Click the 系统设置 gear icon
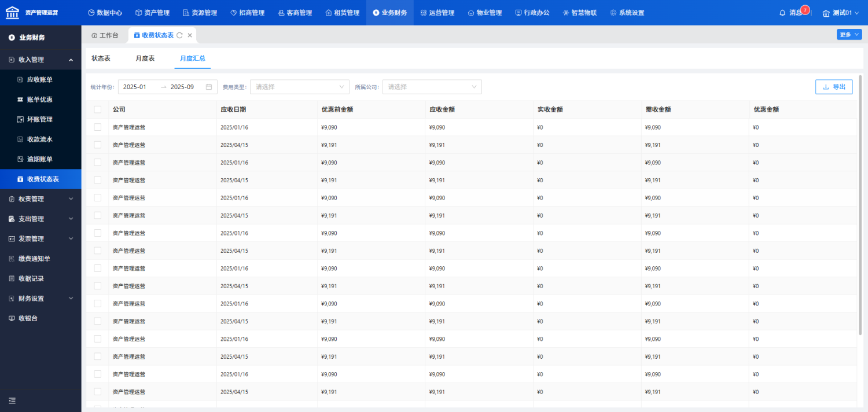 (613, 12)
